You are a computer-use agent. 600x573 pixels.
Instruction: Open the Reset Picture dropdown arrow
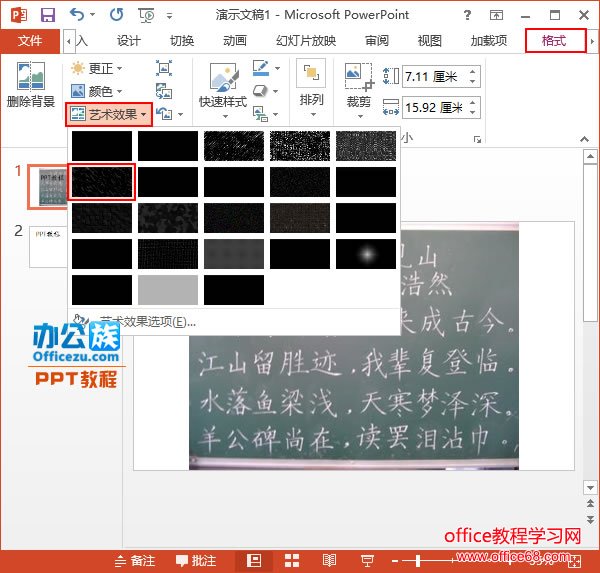(x=180, y=114)
